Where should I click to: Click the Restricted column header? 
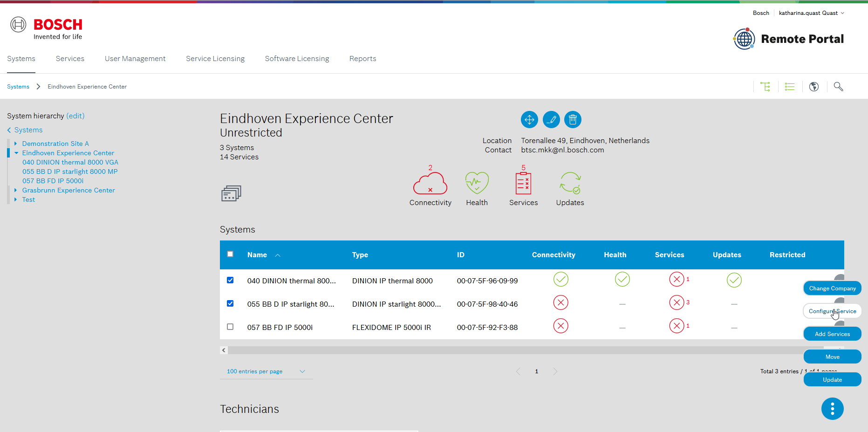point(787,255)
